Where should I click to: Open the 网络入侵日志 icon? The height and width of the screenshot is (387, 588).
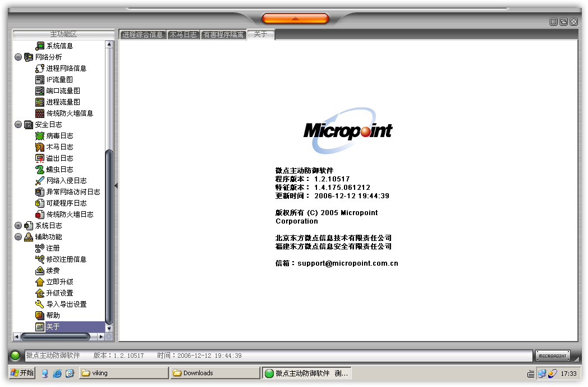40,181
